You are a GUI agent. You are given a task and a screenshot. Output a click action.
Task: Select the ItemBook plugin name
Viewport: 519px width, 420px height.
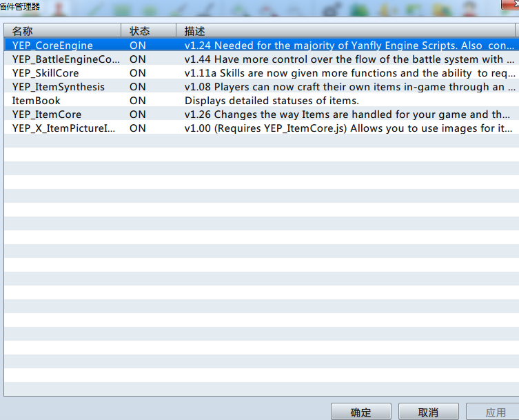tap(36, 101)
